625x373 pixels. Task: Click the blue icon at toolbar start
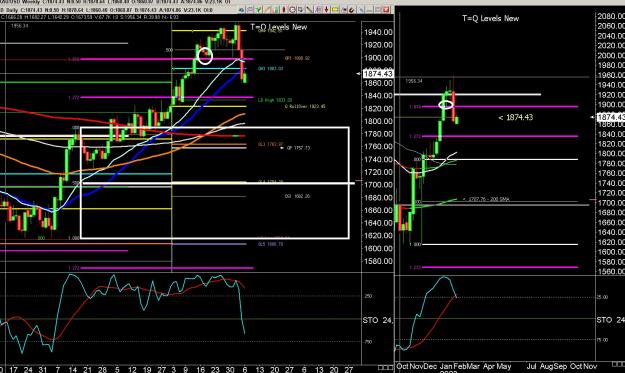coord(241,10)
